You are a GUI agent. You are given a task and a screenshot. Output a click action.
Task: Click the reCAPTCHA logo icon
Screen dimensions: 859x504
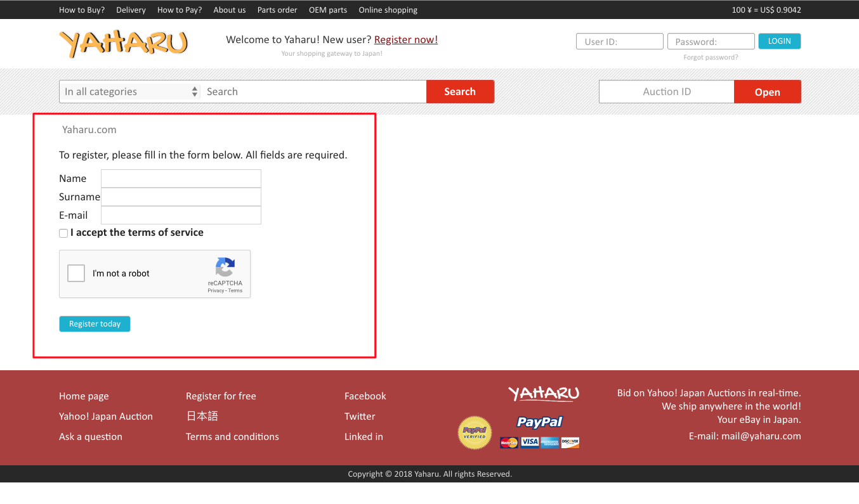(x=225, y=267)
